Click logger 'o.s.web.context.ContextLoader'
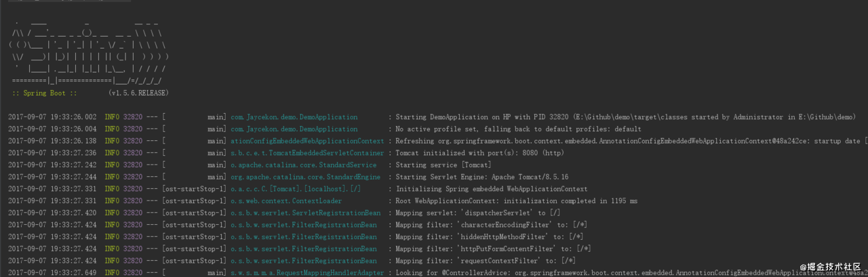Viewport: 868px width, 277px height. click(286, 201)
